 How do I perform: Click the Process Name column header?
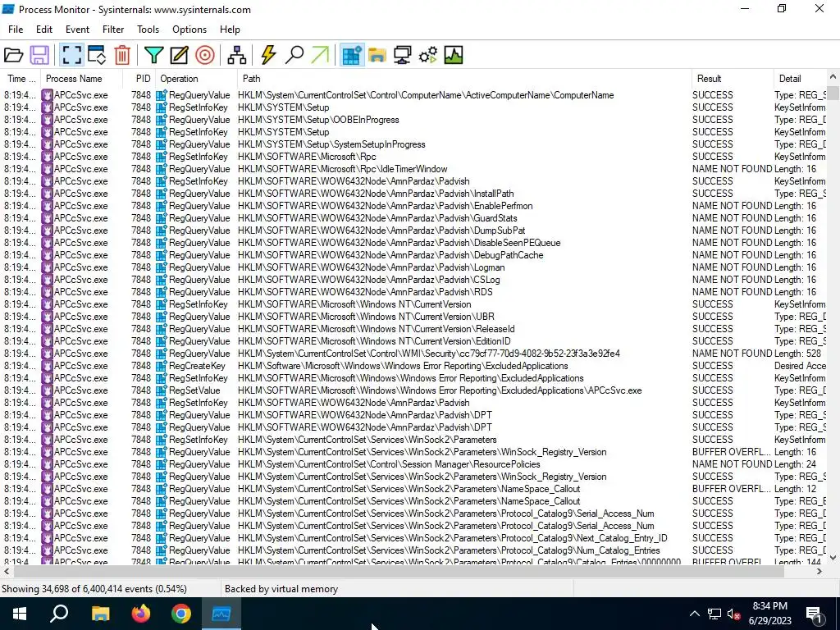coord(81,78)
